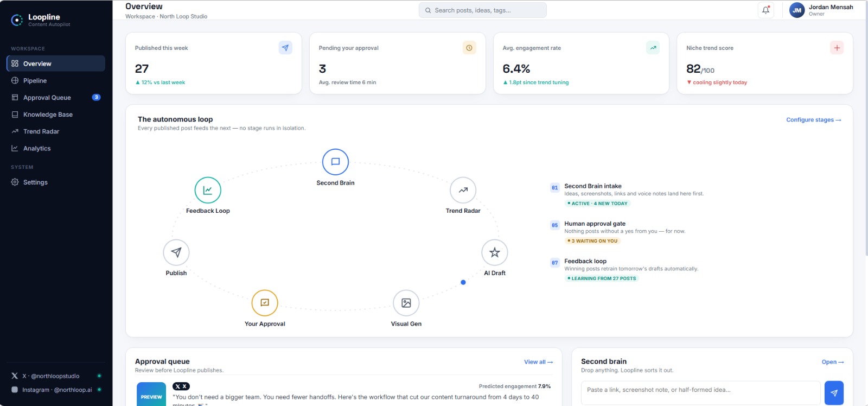Click the 3 WAITING ON YOU badge

click(592, 241)
